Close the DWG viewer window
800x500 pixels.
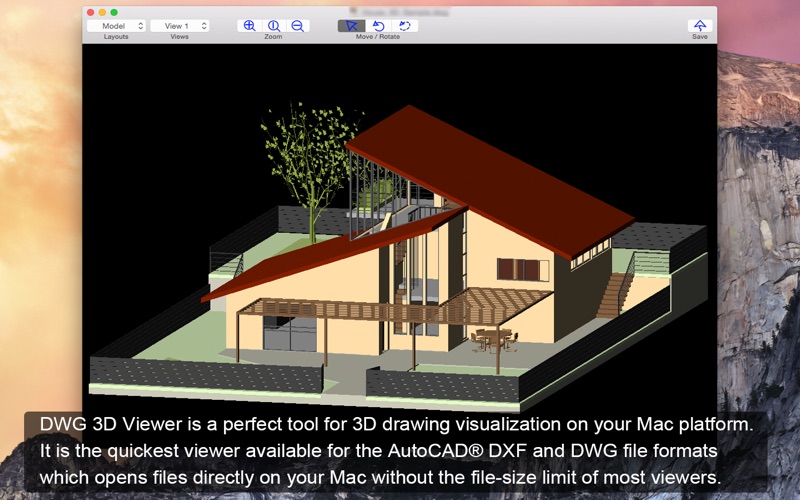(91, 12)
